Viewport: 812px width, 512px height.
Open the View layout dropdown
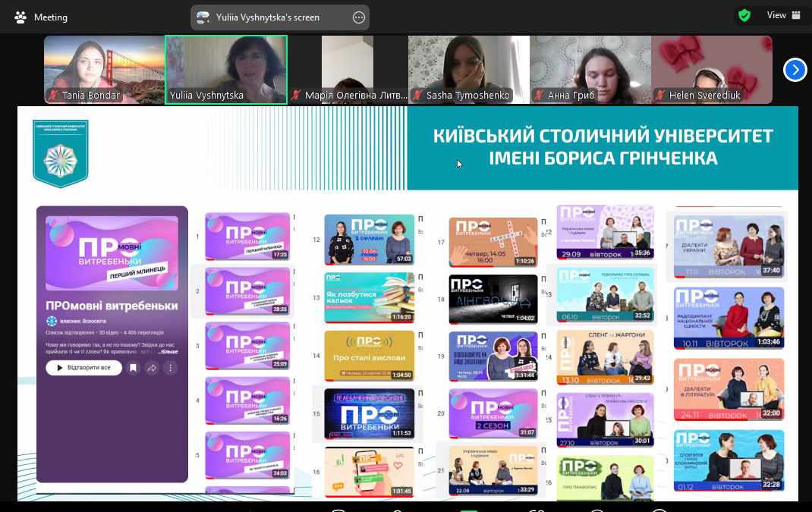pos(783,15)
